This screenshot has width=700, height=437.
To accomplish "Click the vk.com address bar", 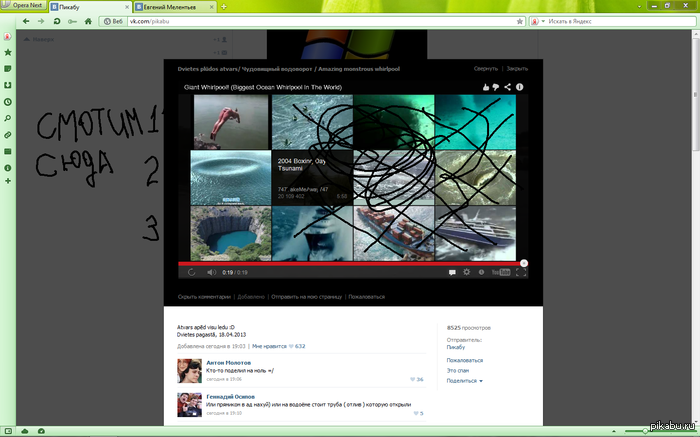I will 300,21.
